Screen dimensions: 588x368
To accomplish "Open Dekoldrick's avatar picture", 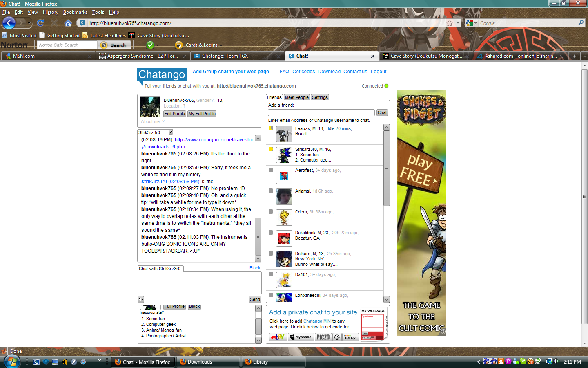I will [284, 238].
